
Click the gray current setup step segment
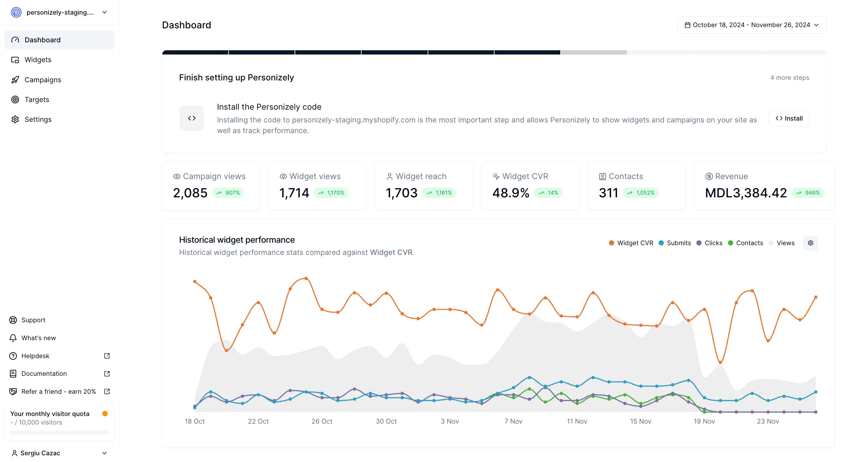point(594,52)
